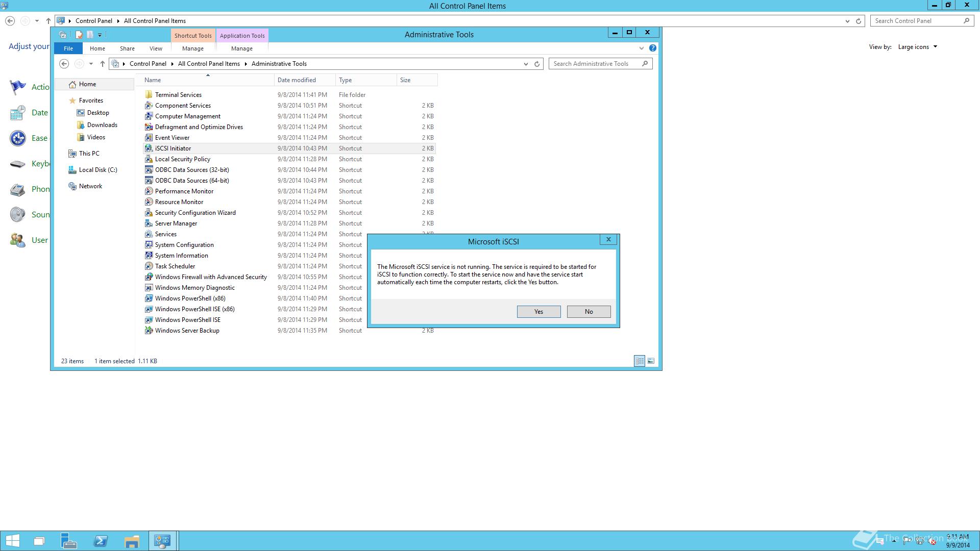This screenshot has height=551, width=980.
Task: Click the Terminal Services folder icon
Action: pos(149,94)
